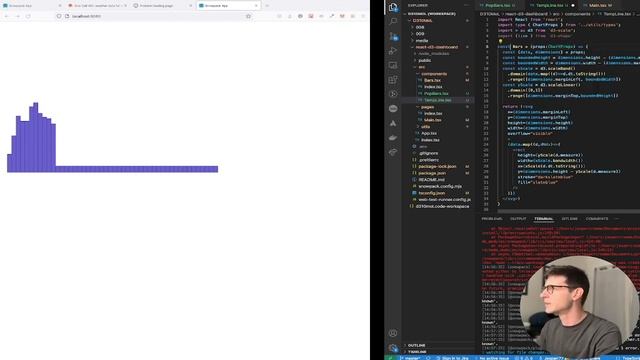Open .gitignore in the file tree
Image resolution: width=640 pixels, height=360 pixels.
click(x=437, y=153)
